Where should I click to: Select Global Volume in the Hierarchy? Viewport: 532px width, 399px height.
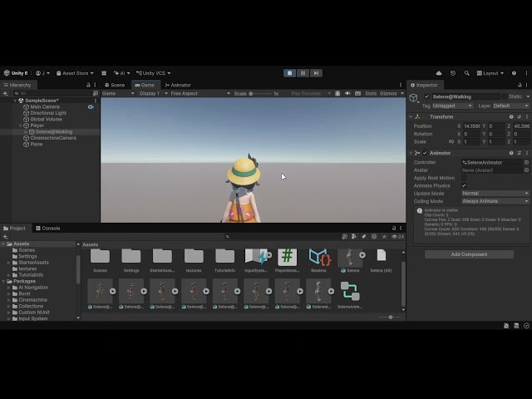pos(46,120)
